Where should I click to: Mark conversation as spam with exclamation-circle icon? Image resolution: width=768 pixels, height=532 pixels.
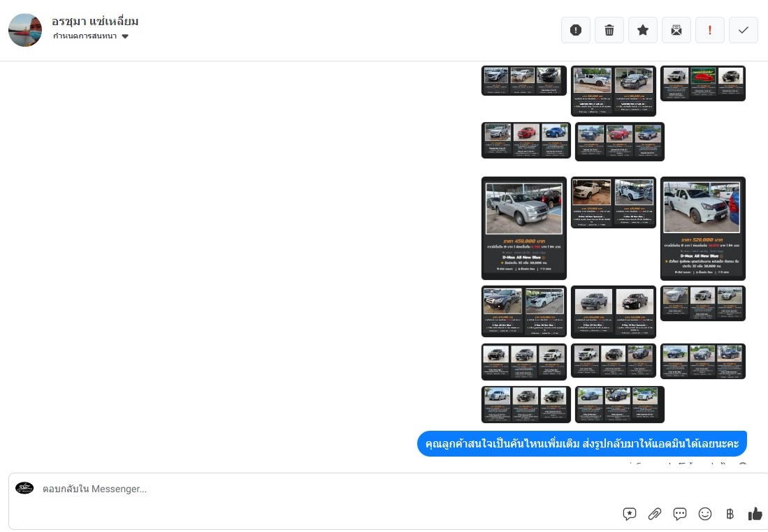(576, 30)
